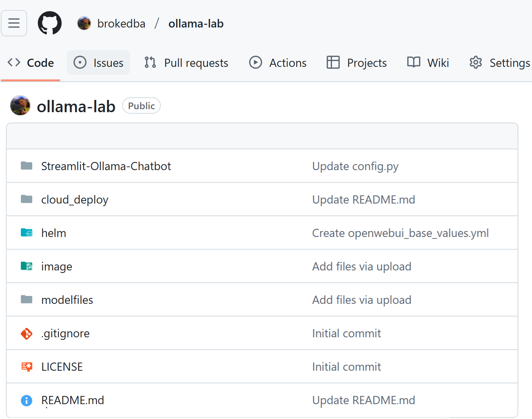
Task: Go to the Actions tab
Action: (x=278, y=63)
